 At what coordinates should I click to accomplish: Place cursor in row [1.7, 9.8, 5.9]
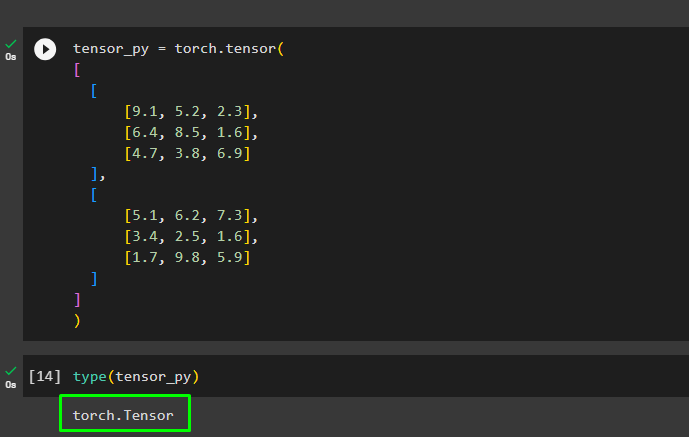(188, 257)
